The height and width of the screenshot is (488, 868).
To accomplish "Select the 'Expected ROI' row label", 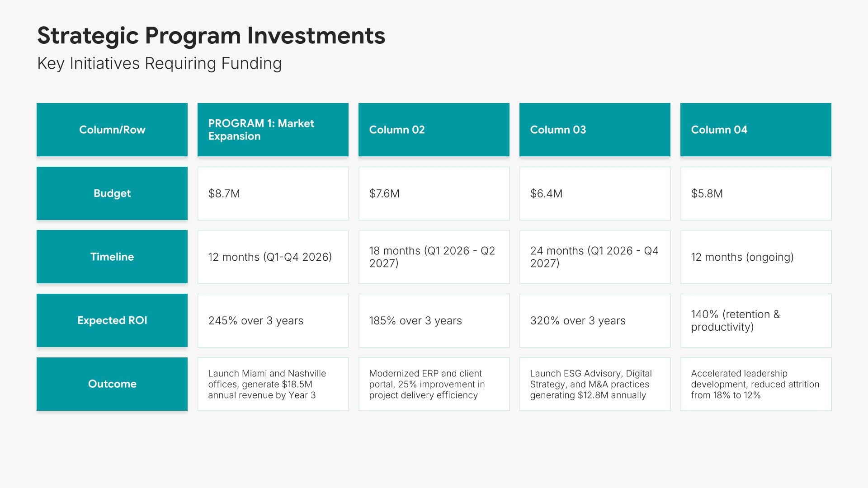I will click(x=112, y=320).
